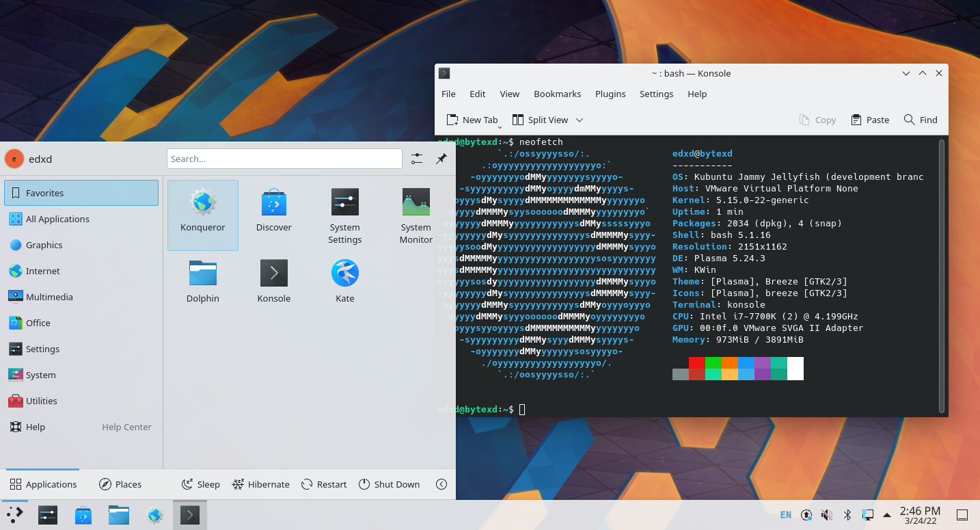The image size is (980, 530).
Task: Click the Restart button
Action: (x=324, y=484)
